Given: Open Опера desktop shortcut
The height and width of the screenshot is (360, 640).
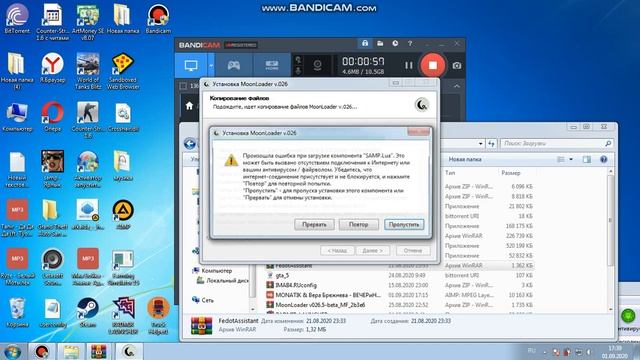Looking at the screenshot, I should click(53, 117).
